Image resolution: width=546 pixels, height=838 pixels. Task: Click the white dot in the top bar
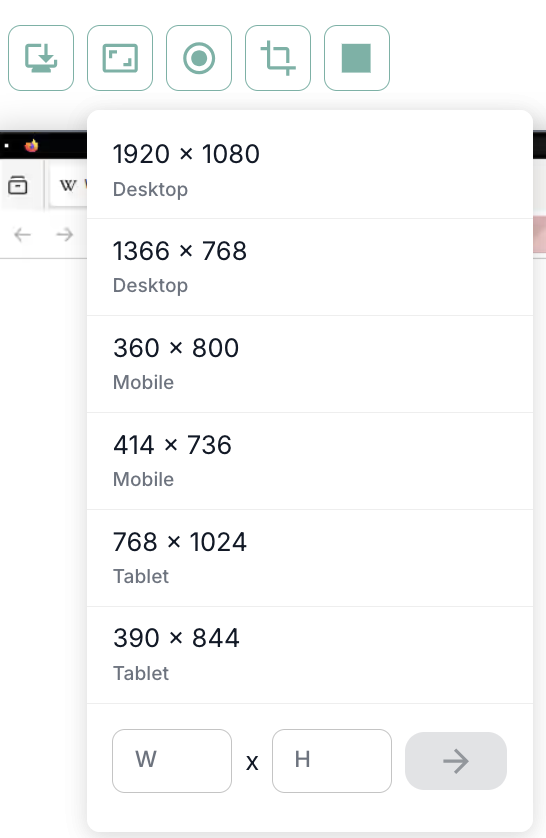click(6, 145)
